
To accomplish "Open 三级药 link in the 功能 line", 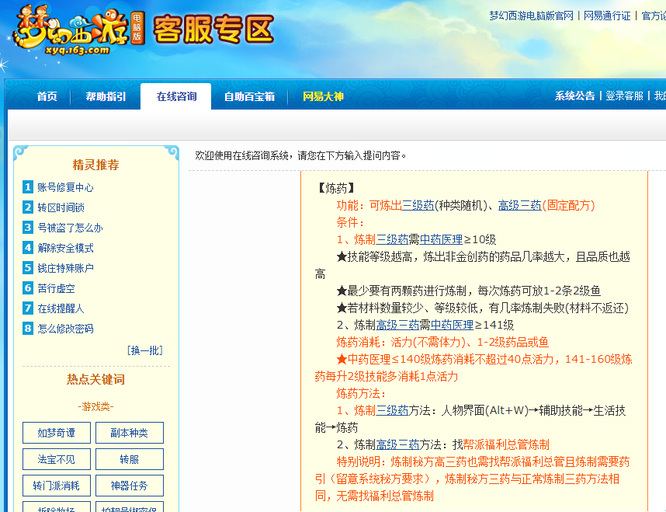I will click(418, 206).
